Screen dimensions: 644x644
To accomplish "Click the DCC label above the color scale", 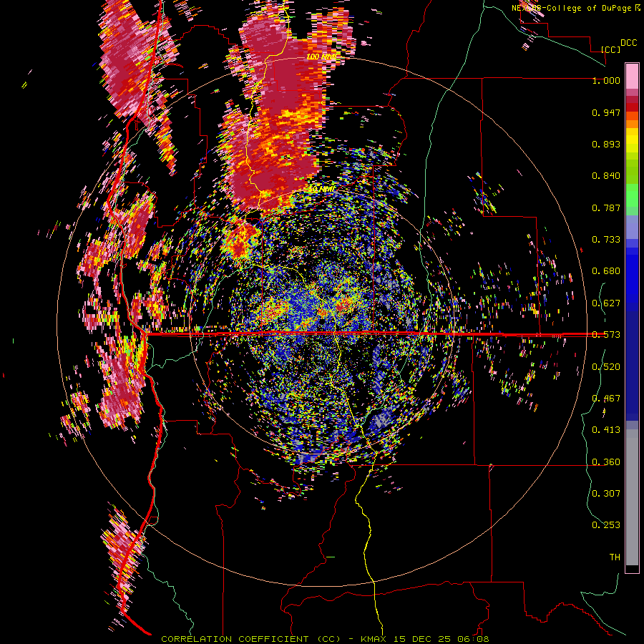I will pyautogui.click(x=628, y=43).
